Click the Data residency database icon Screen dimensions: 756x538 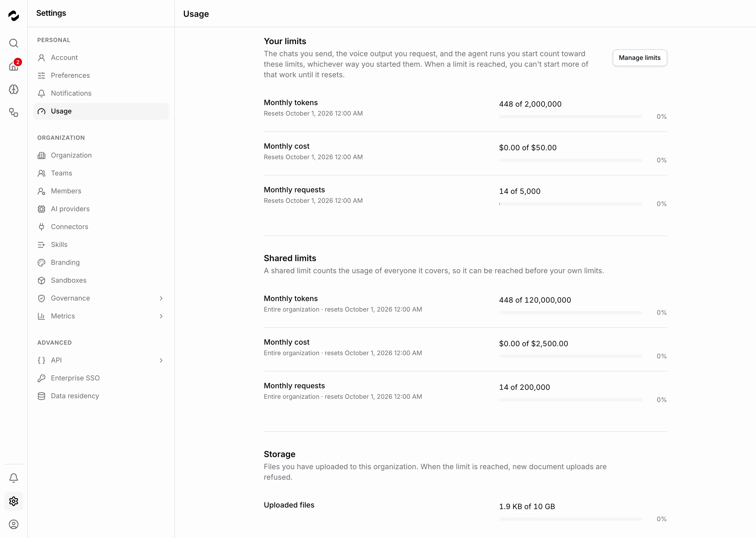(x=41, y=396)
